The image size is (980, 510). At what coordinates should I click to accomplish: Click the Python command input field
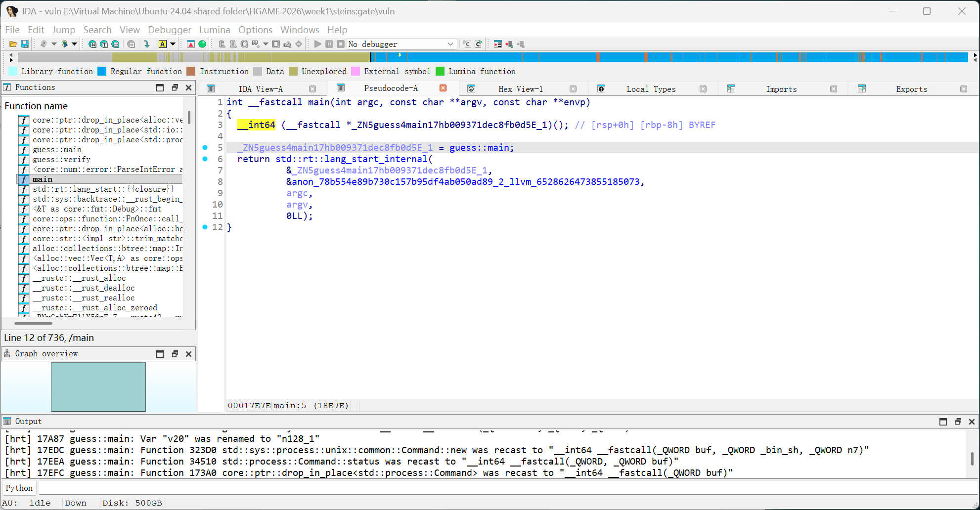tap(508, 488)
